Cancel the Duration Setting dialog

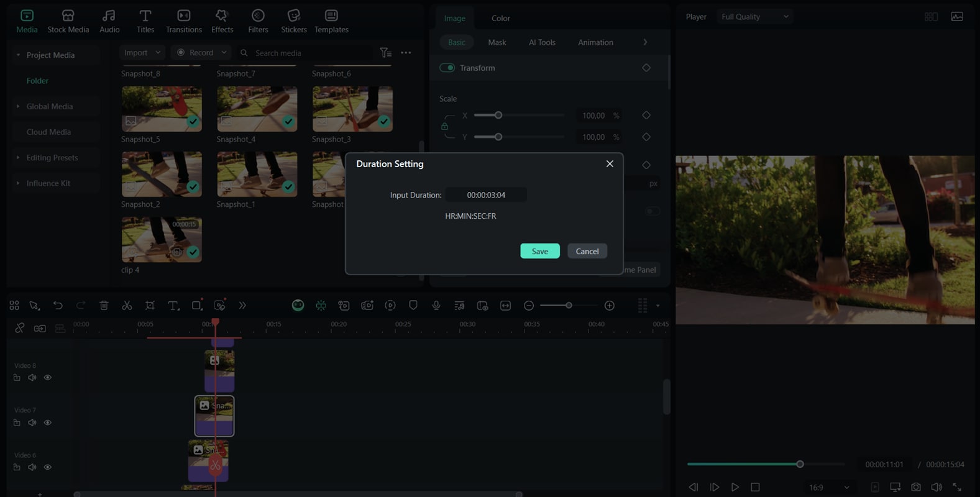point(587,251)
